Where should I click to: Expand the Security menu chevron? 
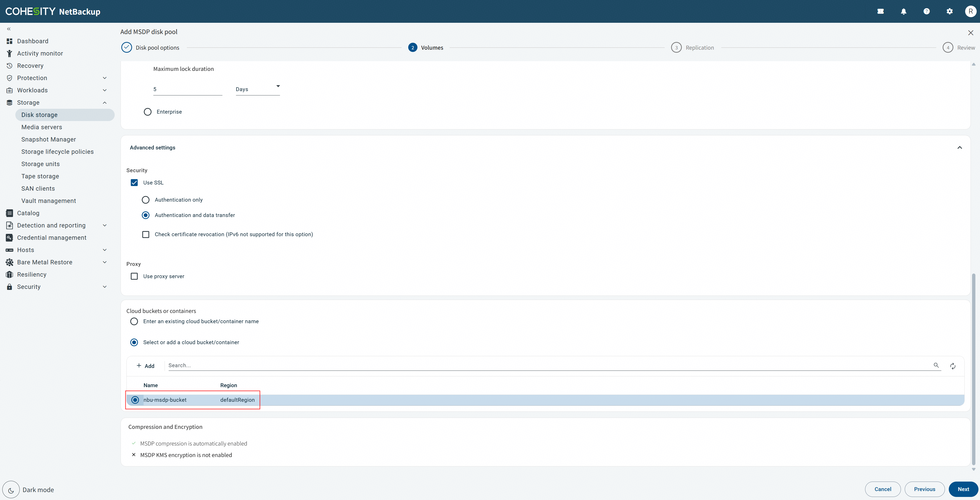105,287
